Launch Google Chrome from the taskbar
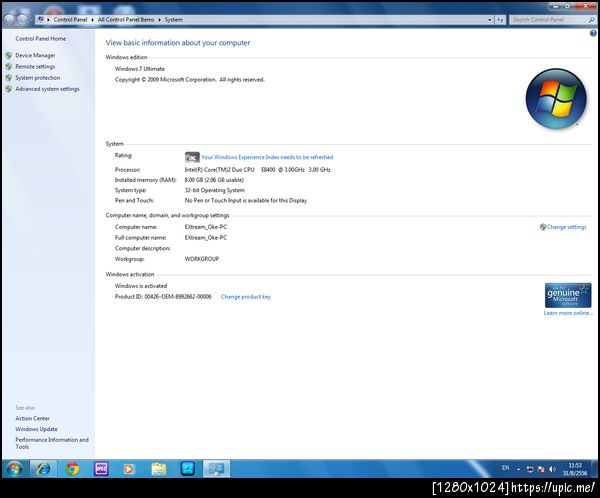600x498 pixels. pos(72,469)
